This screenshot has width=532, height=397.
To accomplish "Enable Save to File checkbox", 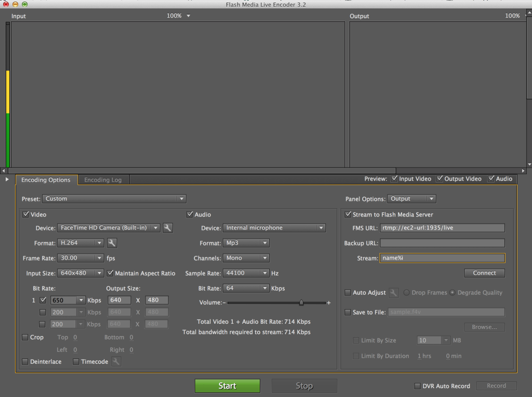I will click(x=348, y=312).
